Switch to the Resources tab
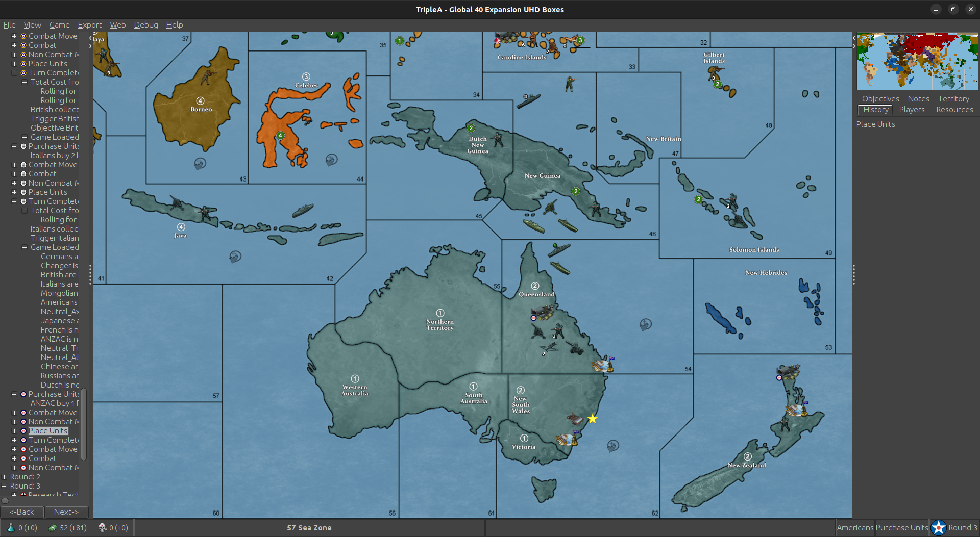980x537 pixels. click(954, 110)
